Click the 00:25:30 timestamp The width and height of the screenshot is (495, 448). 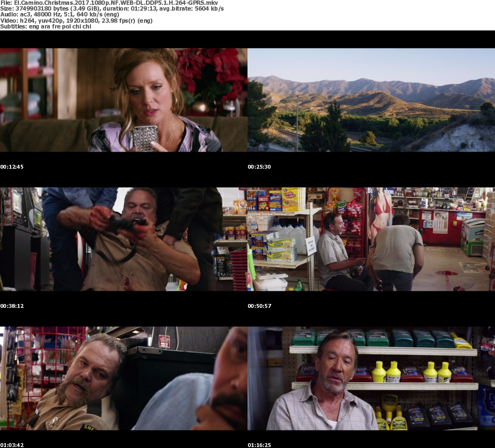[260, 167]
